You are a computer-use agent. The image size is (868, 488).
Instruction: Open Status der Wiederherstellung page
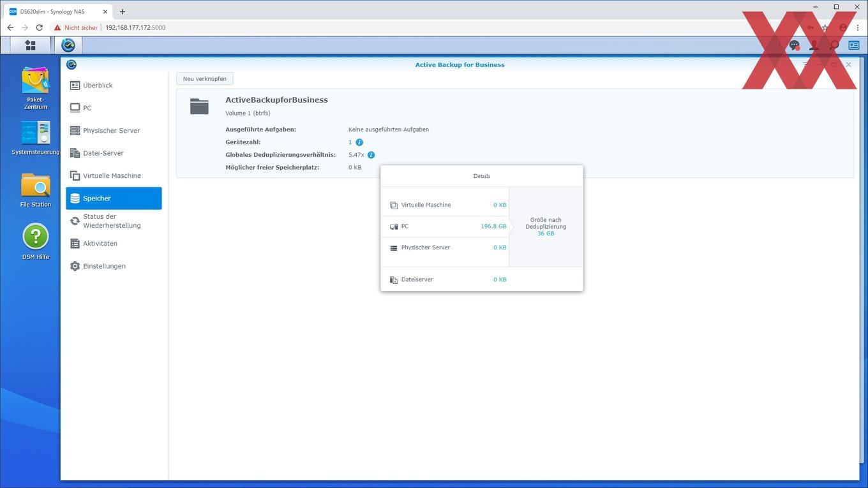114,221
